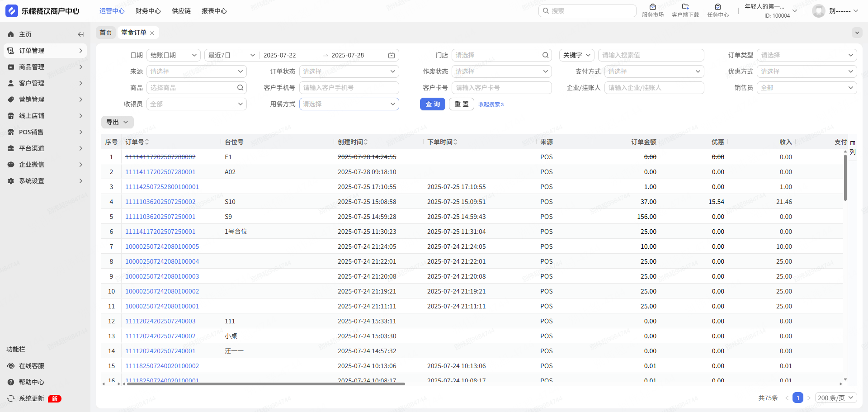Toggle sort on 下单时间 column
Screen dimensions: 868x412
click(x=455, y=142)
